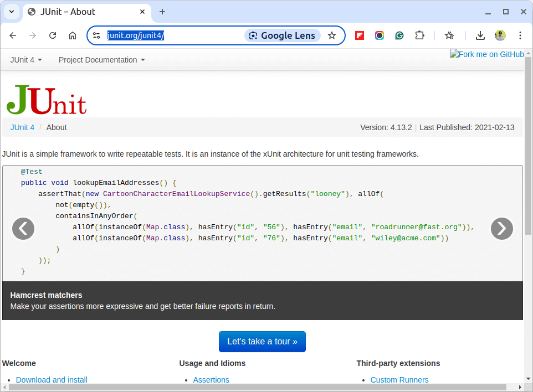Show the previous carousel slide arrow
Viewport: 533px width, 392px height.
23,229
